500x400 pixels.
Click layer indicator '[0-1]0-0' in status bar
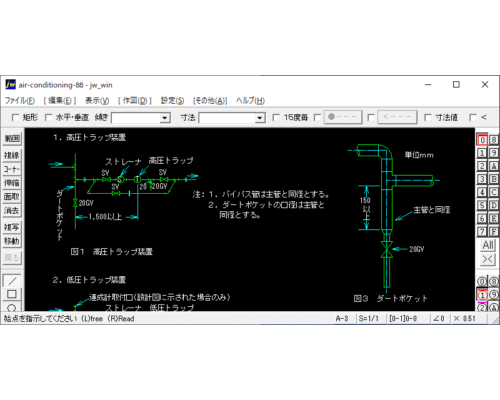click(403, 319)
